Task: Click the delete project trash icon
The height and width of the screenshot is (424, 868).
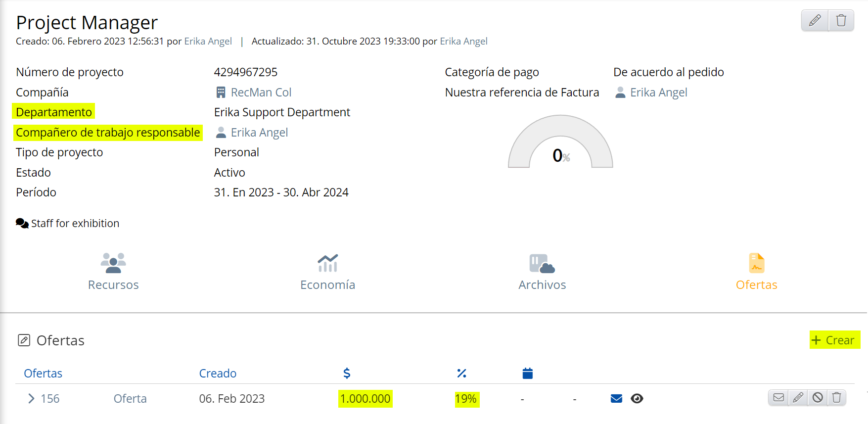Action: 841,21
